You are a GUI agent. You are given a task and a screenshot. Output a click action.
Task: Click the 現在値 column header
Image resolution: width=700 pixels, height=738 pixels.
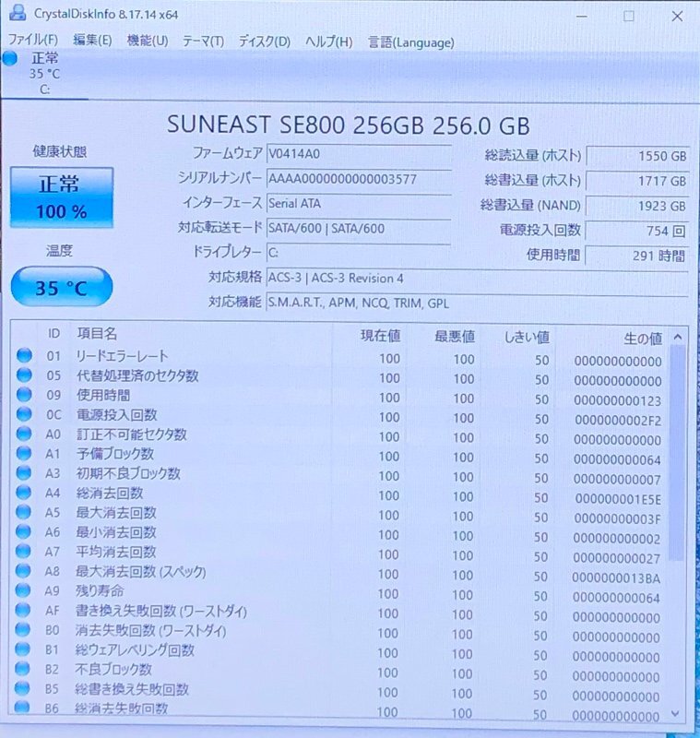[x=380, y=336]
